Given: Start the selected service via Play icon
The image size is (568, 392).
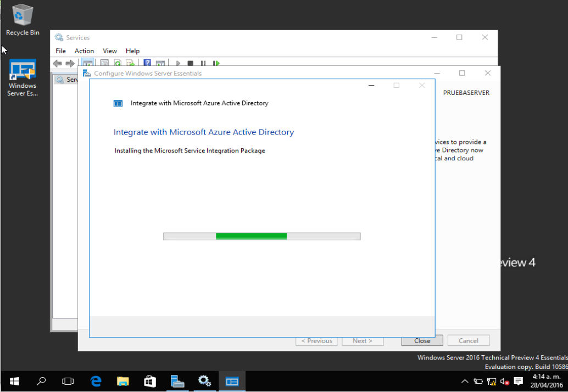Looking at the screenshot, I should 177,63.
